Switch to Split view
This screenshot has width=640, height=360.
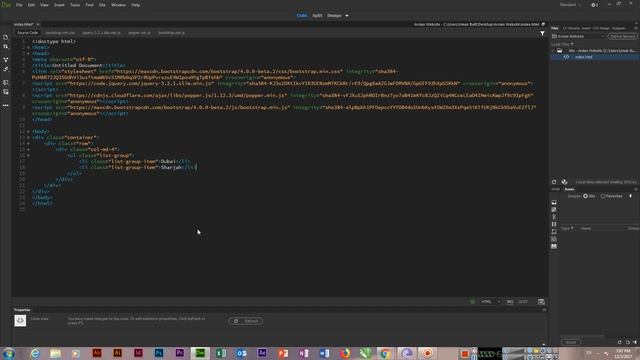click(x=317, y=16)
